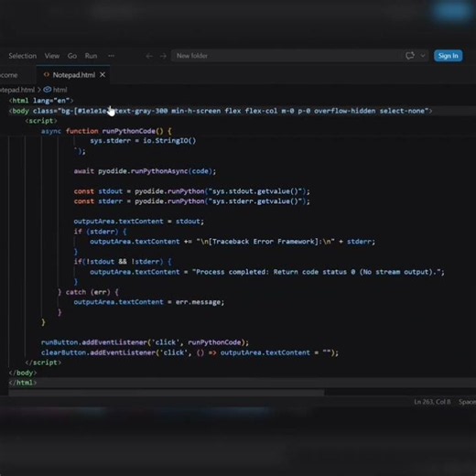Click the clearButton.addEventListener line

(189, 352)
